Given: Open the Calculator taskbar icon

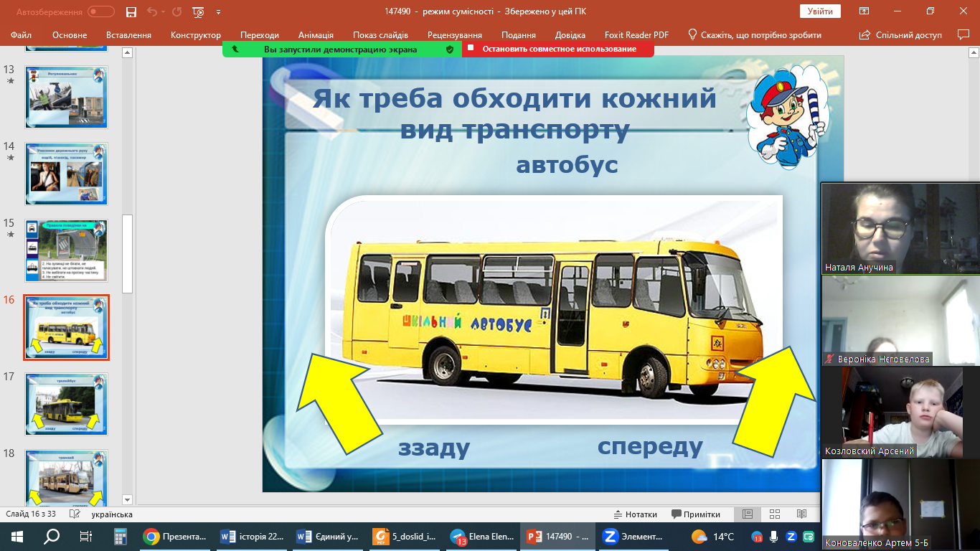Looking at the screenshot, I should (x=121, y=536).
